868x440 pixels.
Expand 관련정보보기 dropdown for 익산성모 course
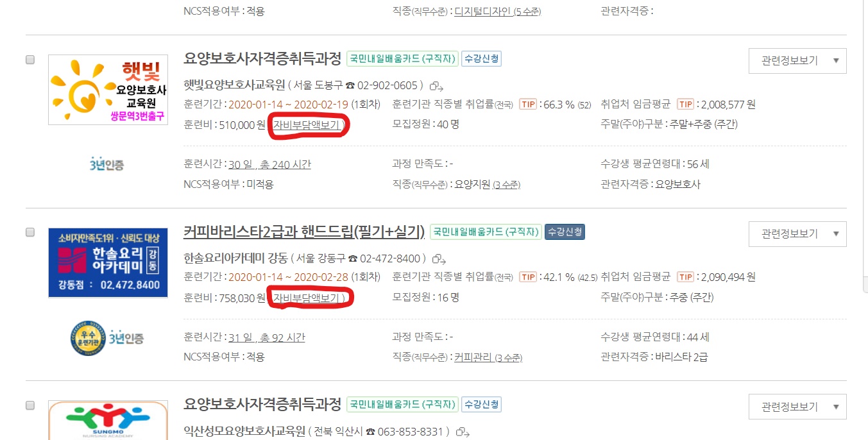click(x=797, y=407)
